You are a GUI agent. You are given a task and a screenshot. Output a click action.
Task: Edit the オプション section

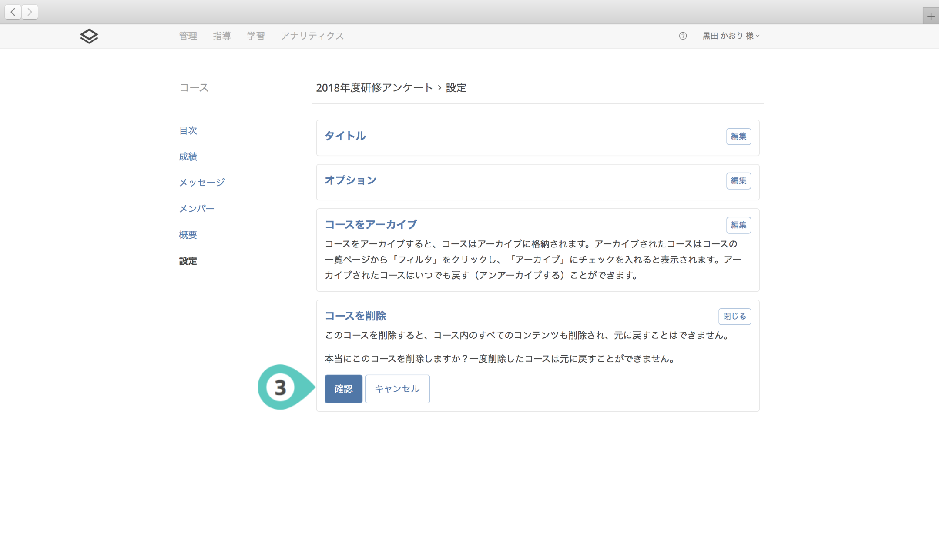pyautogui.click(x=738, y=181)
